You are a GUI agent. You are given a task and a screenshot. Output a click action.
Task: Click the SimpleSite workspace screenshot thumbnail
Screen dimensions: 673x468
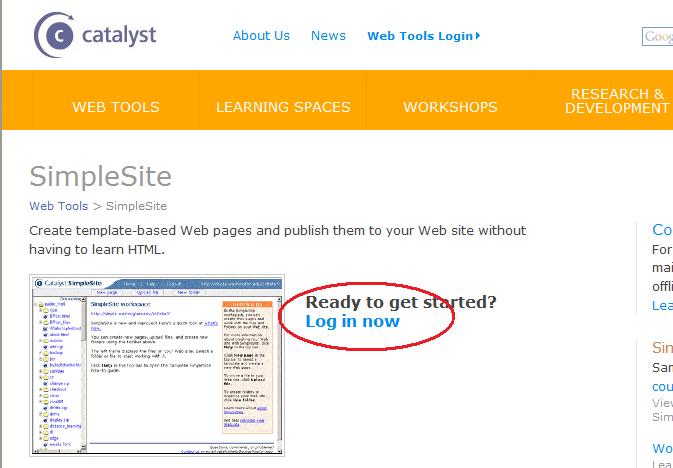pos(157,365)
